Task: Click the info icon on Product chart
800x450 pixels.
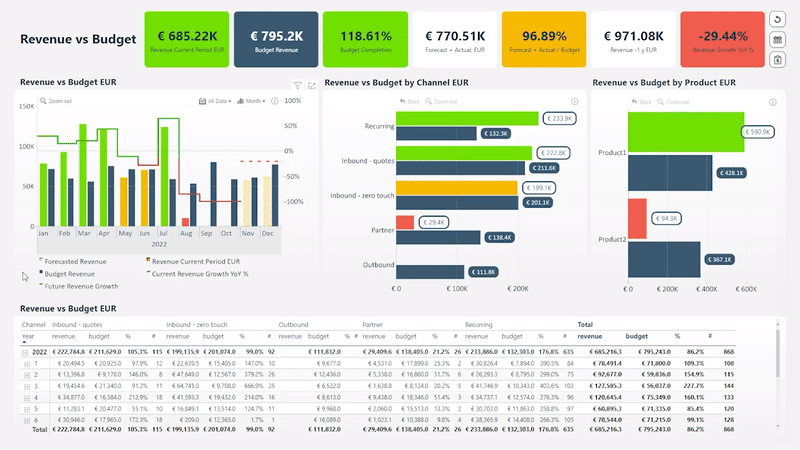Action: [771, 101]
